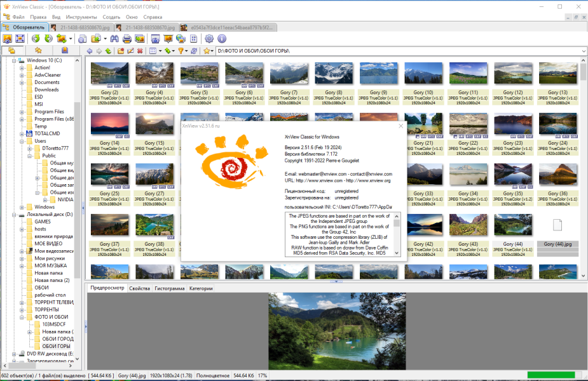Select the ОБОИ ГОРОД folder in tree
The image size is (588, 381).
point(58,338)
